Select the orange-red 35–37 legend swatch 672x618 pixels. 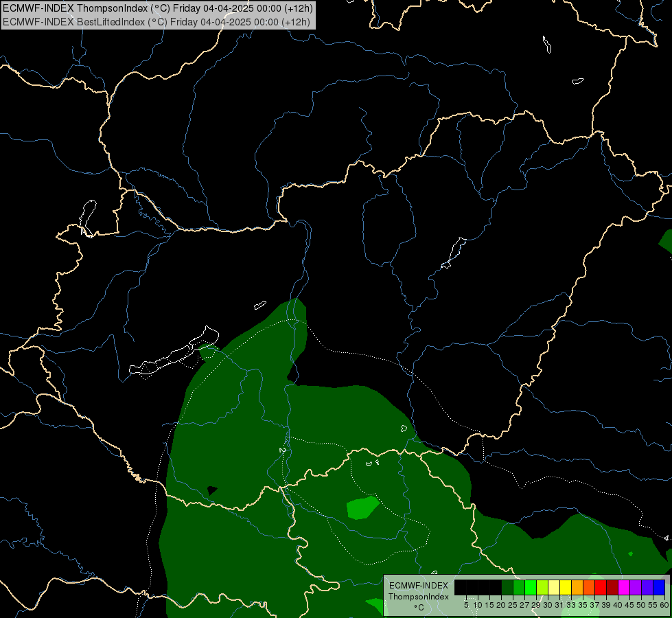click(589, 587)
